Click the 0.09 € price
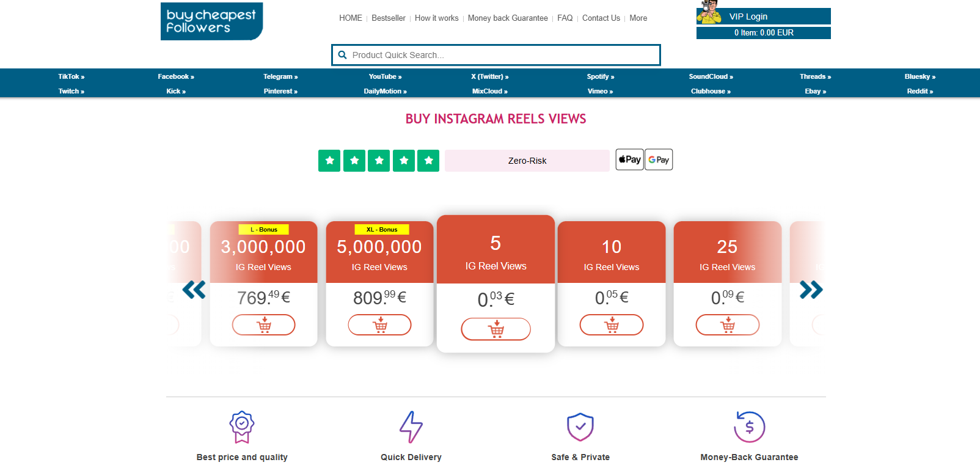Viewport: 980px width, 476px height. (728, 298)
